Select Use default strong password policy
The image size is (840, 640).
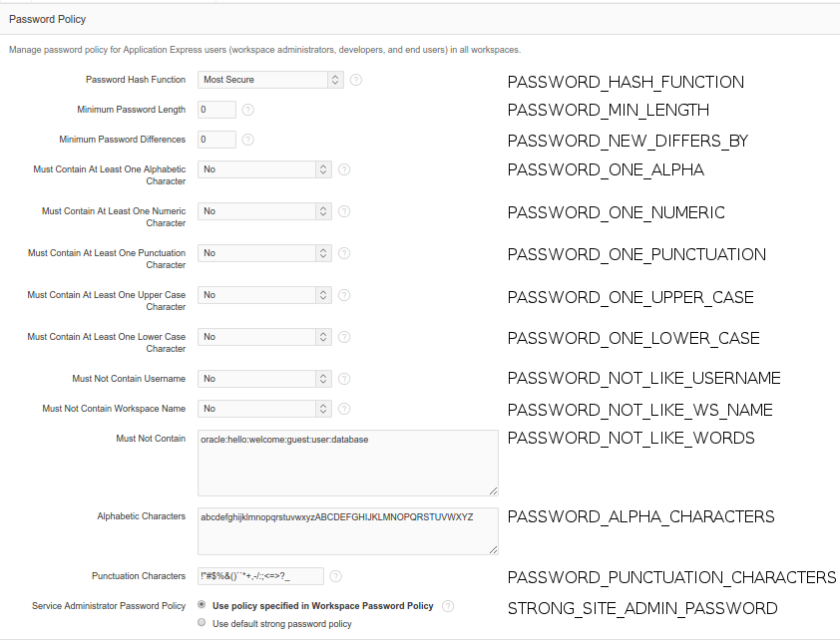tap(203, 623)
